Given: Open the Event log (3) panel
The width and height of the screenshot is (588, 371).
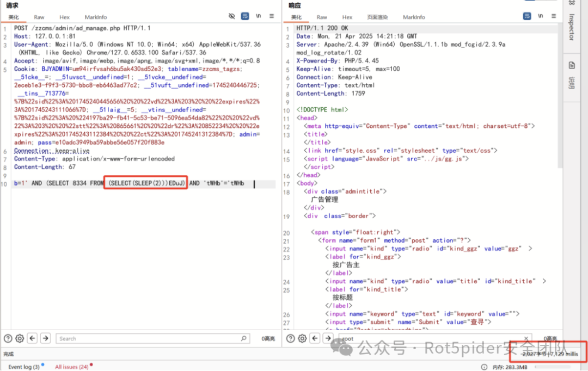Looking at the screenshot, I should click(x=23, y=367).
